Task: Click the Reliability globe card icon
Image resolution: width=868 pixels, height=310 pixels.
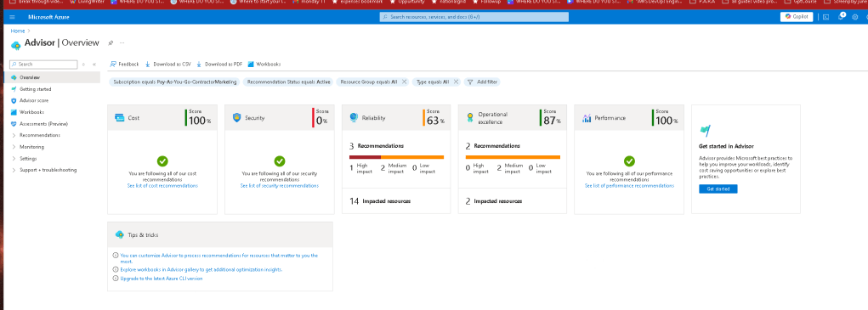Action: click(x=354, y=118)
